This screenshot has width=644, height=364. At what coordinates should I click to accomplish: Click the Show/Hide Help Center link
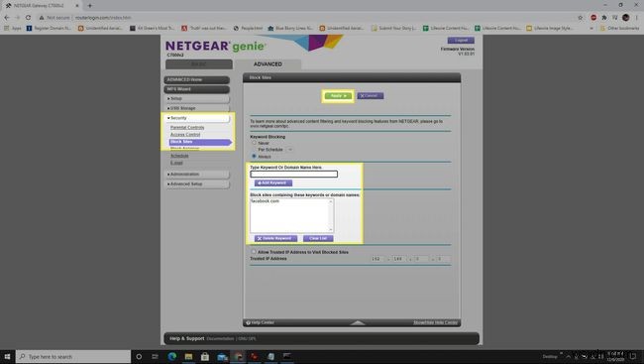435,323
